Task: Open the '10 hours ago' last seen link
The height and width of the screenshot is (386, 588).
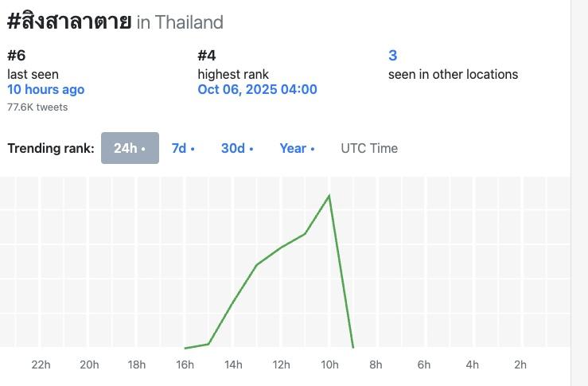Action: tap(45, 90)
